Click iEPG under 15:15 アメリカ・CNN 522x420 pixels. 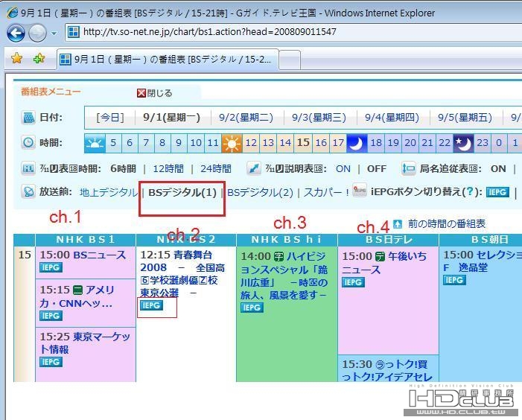[51, 316]
